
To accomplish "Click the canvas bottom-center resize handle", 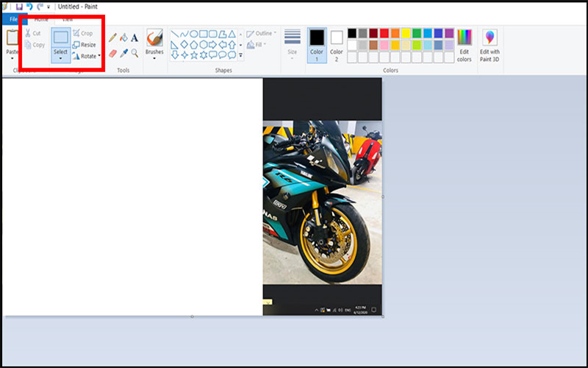I will point(192,316).
